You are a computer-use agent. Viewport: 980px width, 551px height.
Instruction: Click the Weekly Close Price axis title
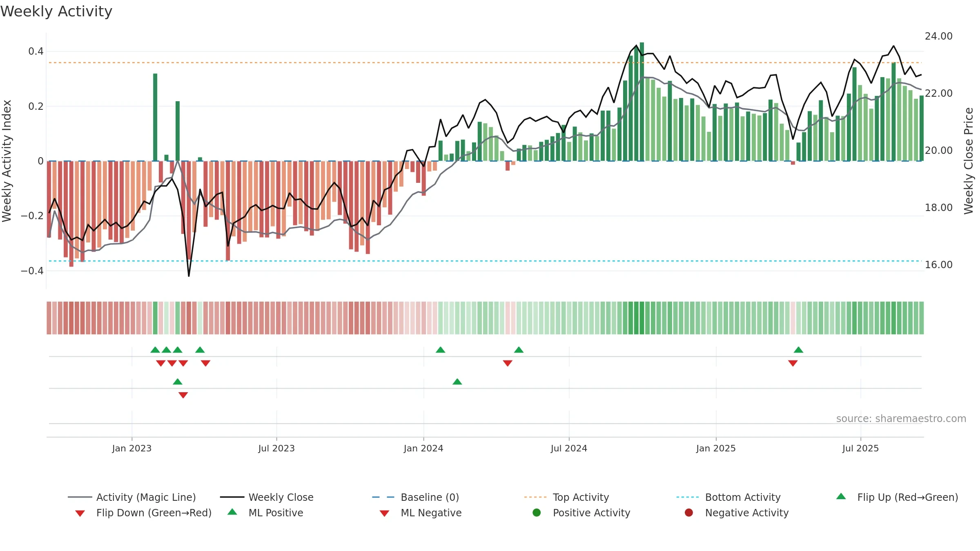click(x=969, y=161)
